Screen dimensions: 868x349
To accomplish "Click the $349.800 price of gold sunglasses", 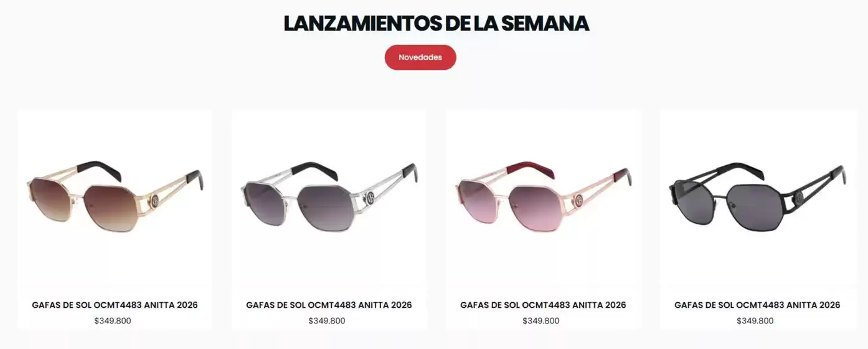I will tap(113, 321).
